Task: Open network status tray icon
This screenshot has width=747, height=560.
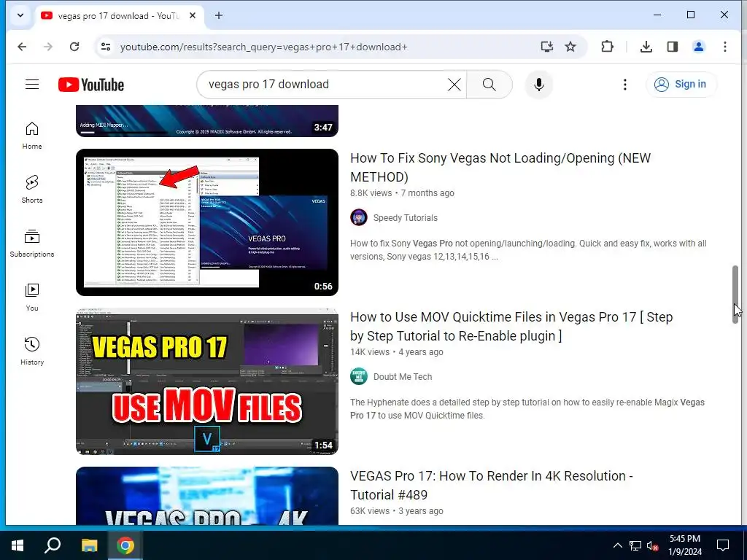Action: coord(635,545)
